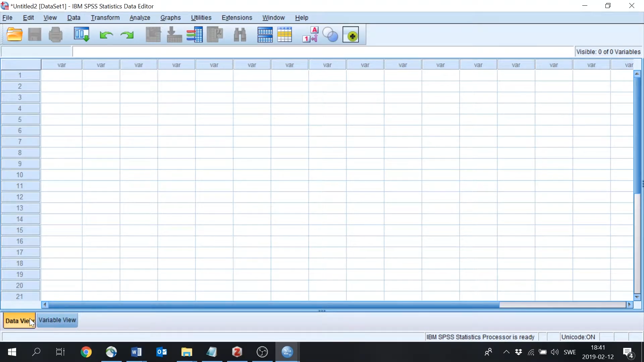Click the scroll left arrow
Image resolution: width=644 pixels, height=362 pixels.
(45, 305)
